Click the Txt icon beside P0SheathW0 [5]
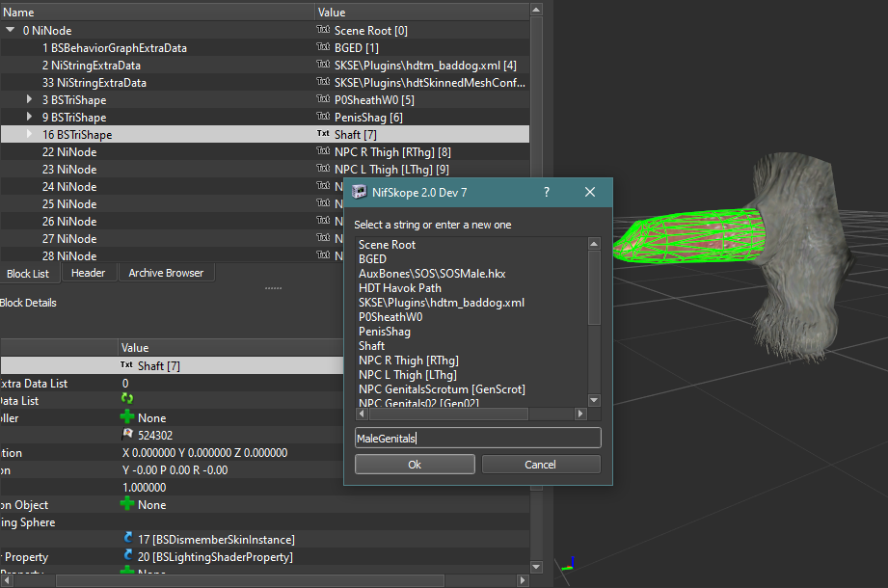This screenshot has width=888, height=588. (323, 99)
